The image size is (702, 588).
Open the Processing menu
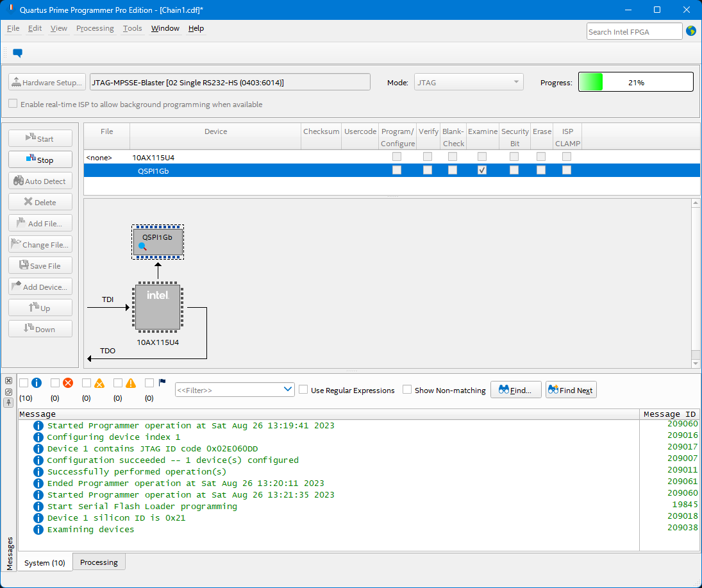point(95,28)
